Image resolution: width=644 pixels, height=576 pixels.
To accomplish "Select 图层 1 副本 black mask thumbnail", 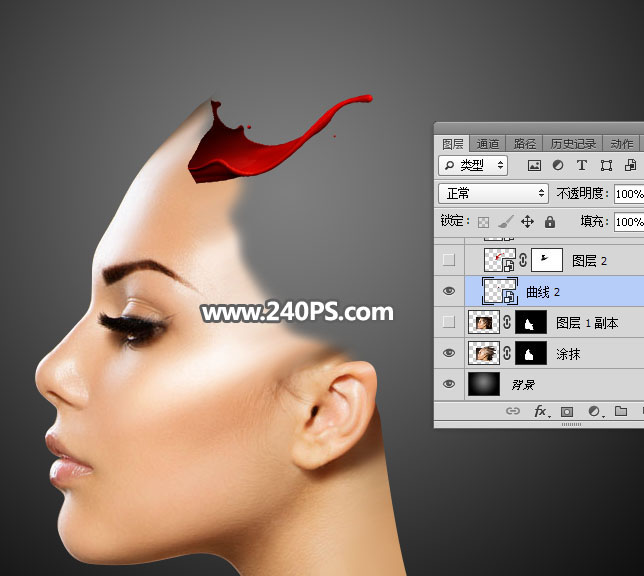I will [531, 322].
